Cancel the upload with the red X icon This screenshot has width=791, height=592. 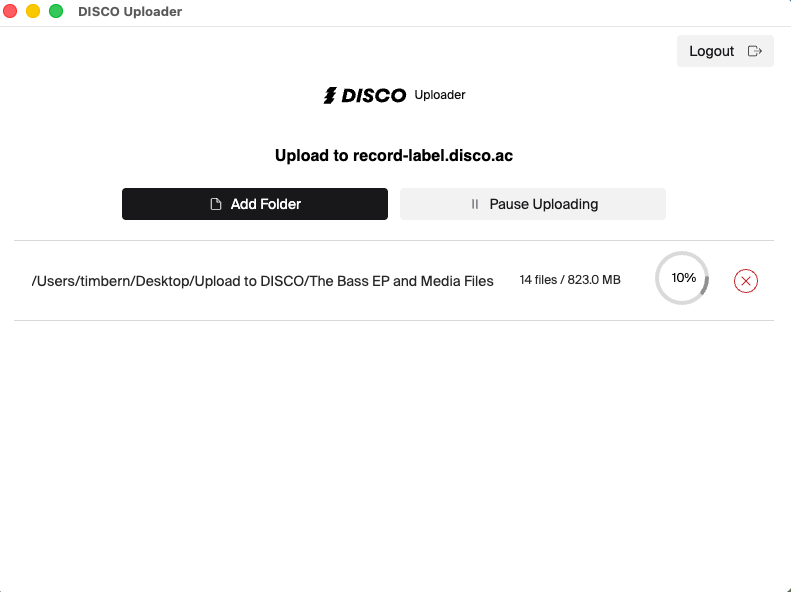pos(746,281)
